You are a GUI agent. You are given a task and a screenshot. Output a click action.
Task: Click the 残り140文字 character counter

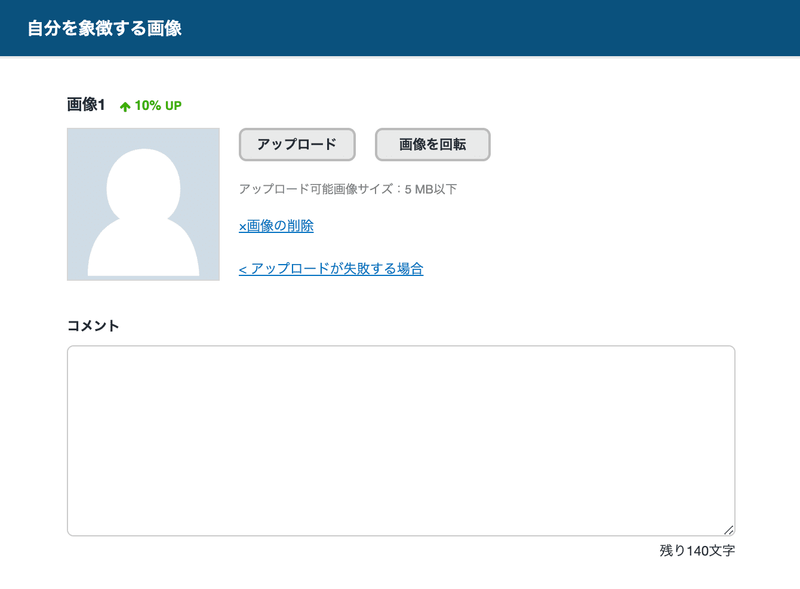coord(697,552)
